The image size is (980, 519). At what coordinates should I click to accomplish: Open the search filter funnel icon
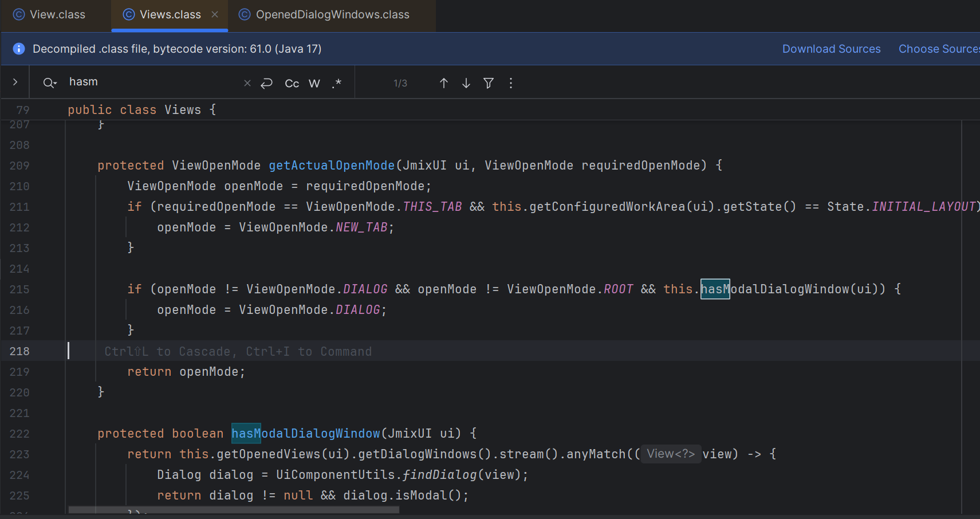489,83
